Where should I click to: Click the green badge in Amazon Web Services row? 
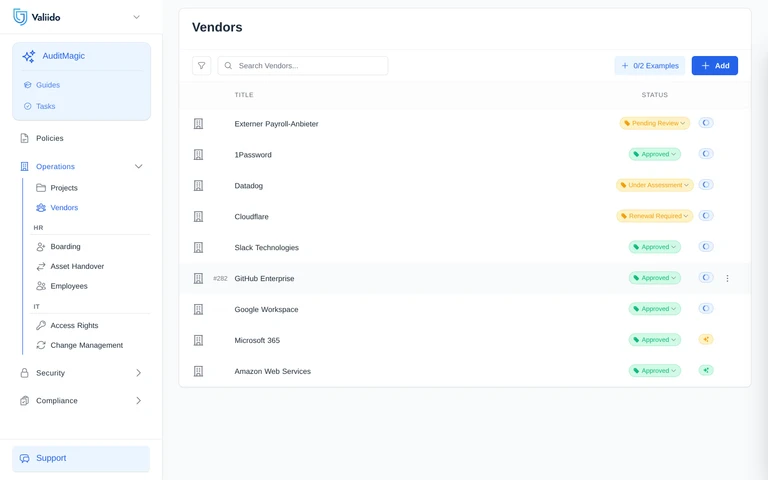coord(706,370)
